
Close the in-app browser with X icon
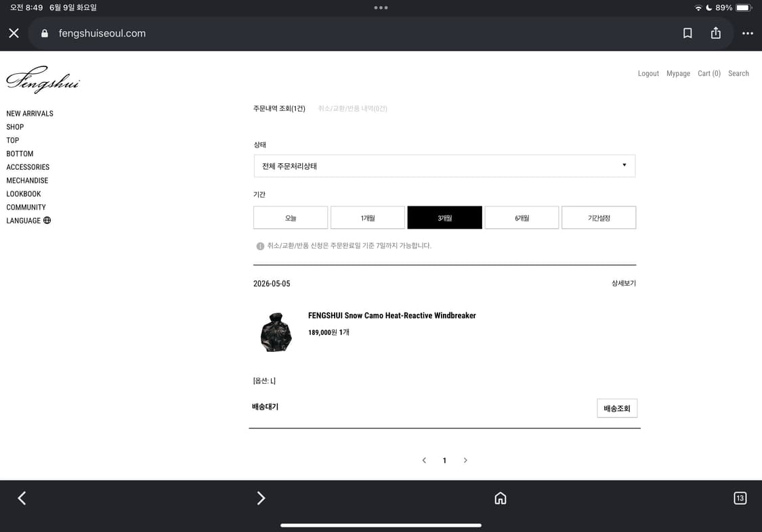pyautogui.click(x=14, y=33)
